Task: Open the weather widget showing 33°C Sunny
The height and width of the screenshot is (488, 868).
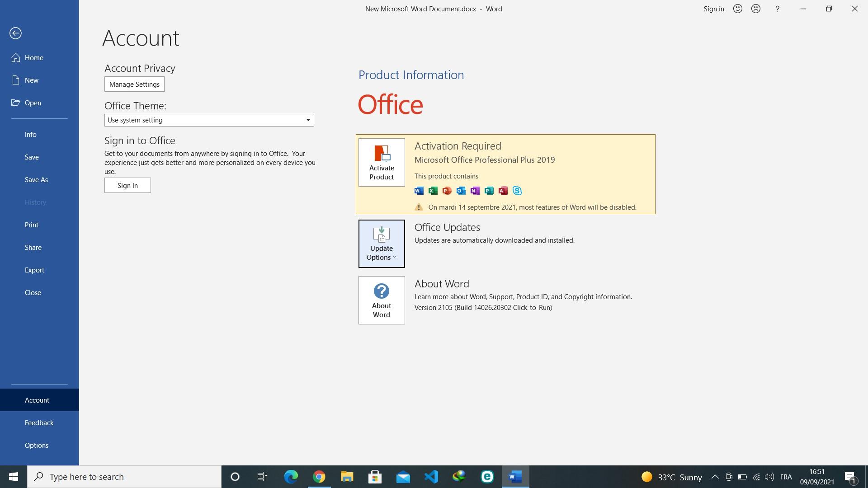Action: click(x=672, y=477)
